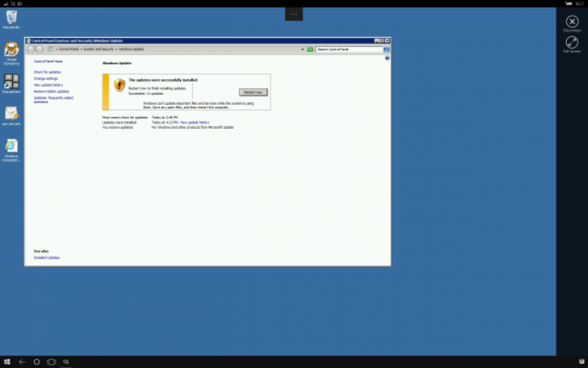Click the Restore hidden updates link

(x=51, y=91)
